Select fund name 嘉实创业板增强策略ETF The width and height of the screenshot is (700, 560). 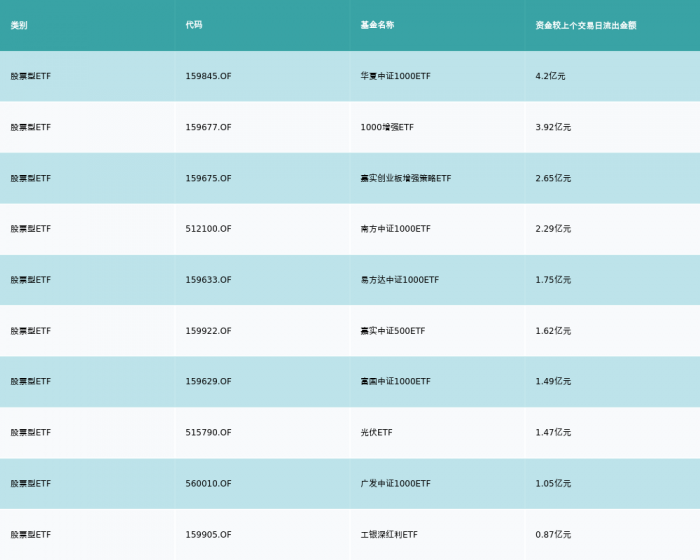[406, 178]
